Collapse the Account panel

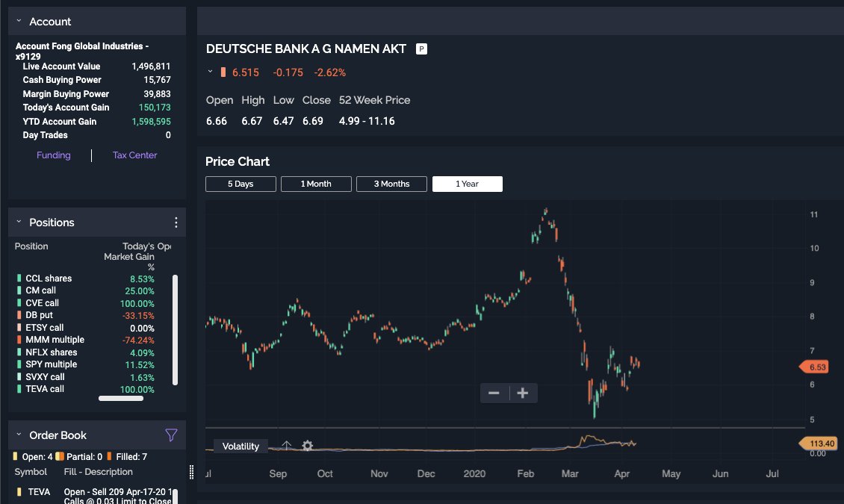click(19, 21)
